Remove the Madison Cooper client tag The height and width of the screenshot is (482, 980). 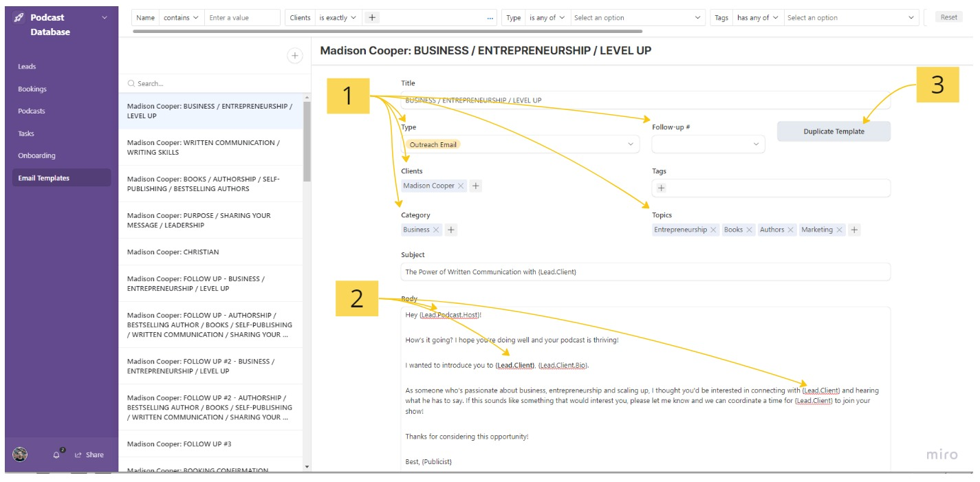point(461,186)
